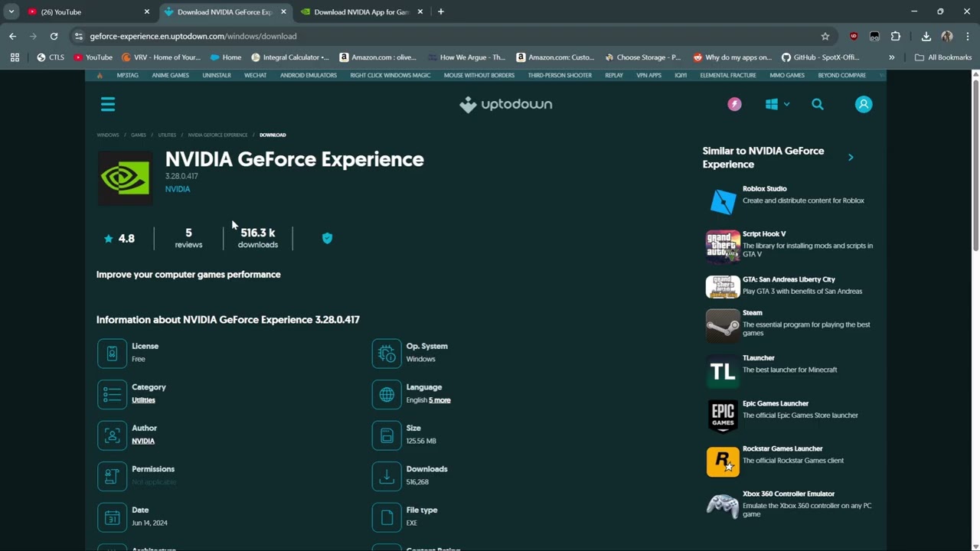Viewport: 980px width, 551px height.
Task: Go to Windows breadcrumb
Action: tap(108, 135)
